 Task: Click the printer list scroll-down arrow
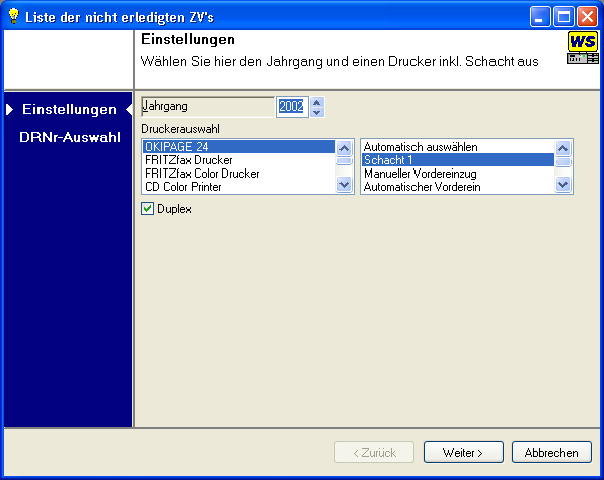(344, 185)
